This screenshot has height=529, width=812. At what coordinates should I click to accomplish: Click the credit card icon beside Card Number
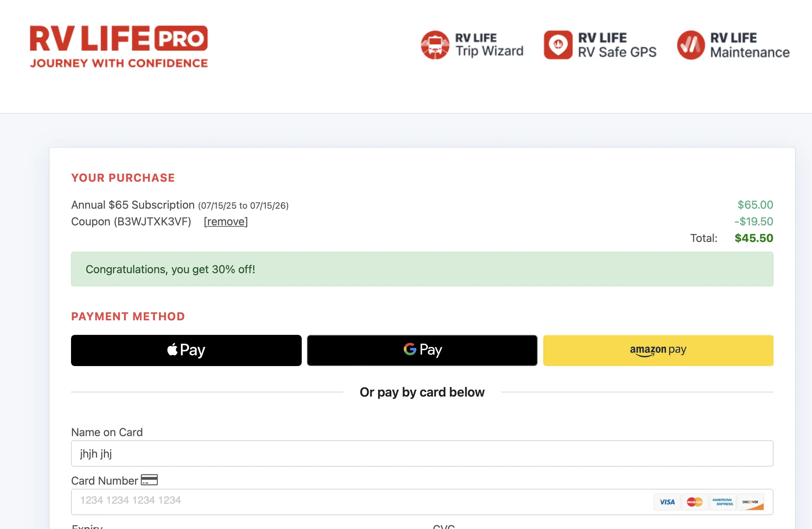[x=149, y=480]
